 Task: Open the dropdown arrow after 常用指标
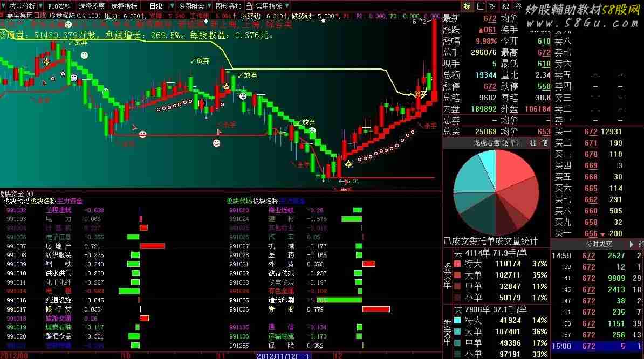pyautogui.click(x=287, y=6)
